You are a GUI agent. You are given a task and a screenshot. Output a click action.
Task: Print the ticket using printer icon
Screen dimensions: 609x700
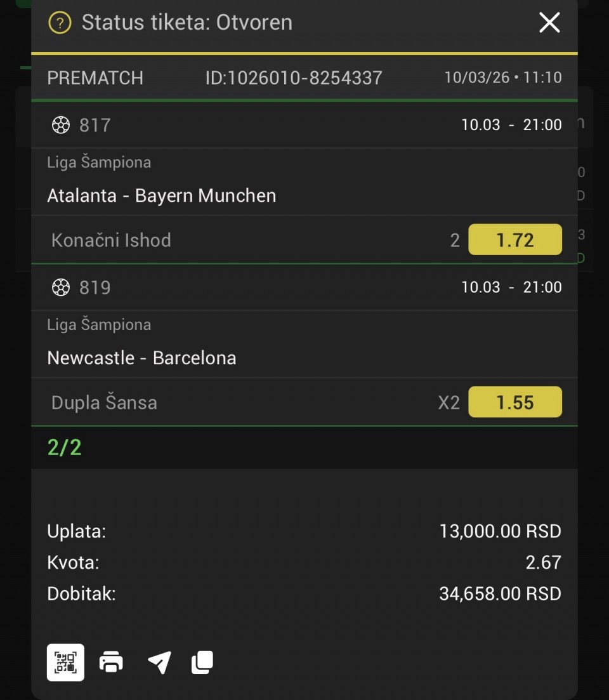pos(111,663)
